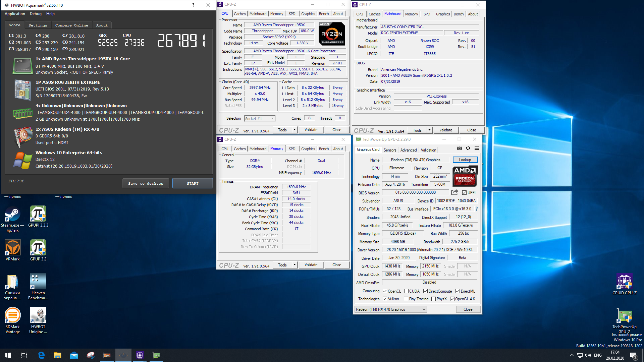This screenshot has width=644, height=362.
Task: Click Lookup button in GPU-Z
Action: (465, 160)
